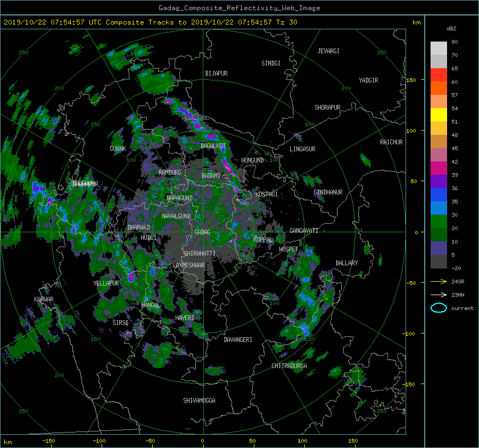The image size is (479, 448).
Task: Click the white 23MN arrow legend icon
Action: pos(439,295)
